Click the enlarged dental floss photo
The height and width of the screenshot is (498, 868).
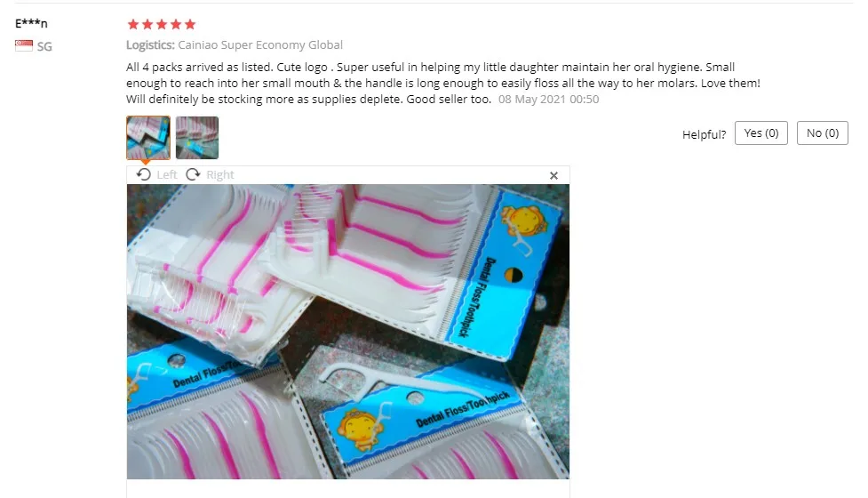point(348,332)
